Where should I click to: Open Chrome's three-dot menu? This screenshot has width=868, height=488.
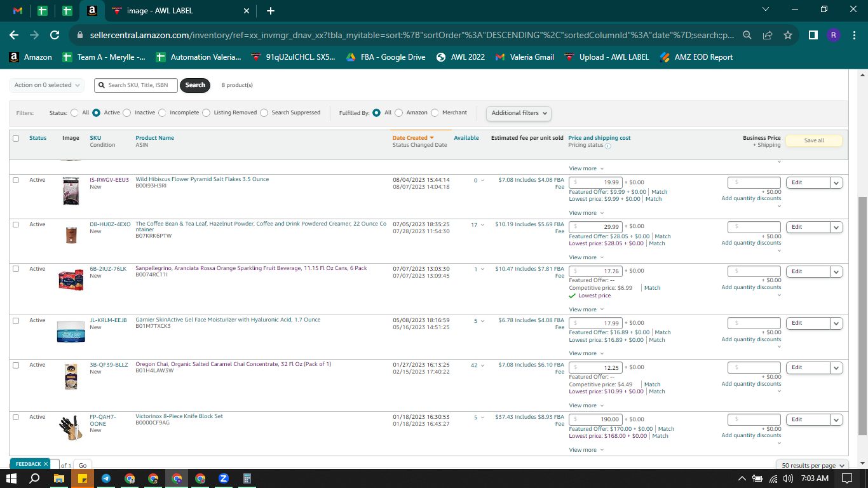tap(853, 36)
